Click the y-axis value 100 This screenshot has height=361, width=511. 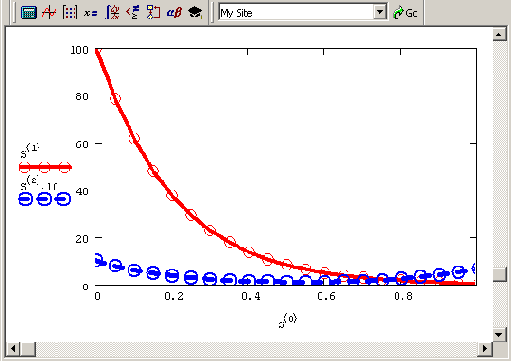tap(79, 50)
